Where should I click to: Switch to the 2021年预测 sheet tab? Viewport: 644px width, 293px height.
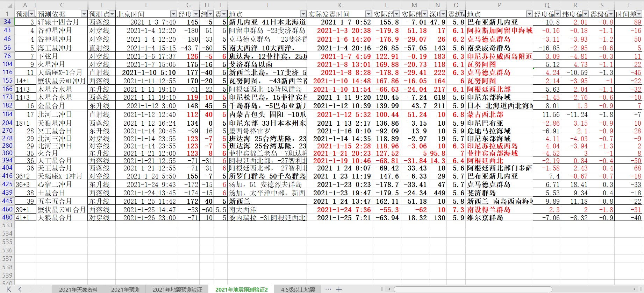(x=125, y=289)
